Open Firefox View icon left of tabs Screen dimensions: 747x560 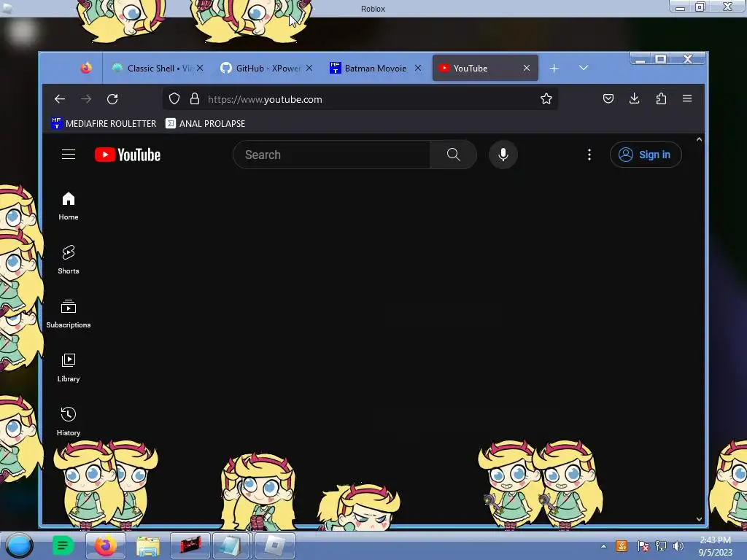86,68
